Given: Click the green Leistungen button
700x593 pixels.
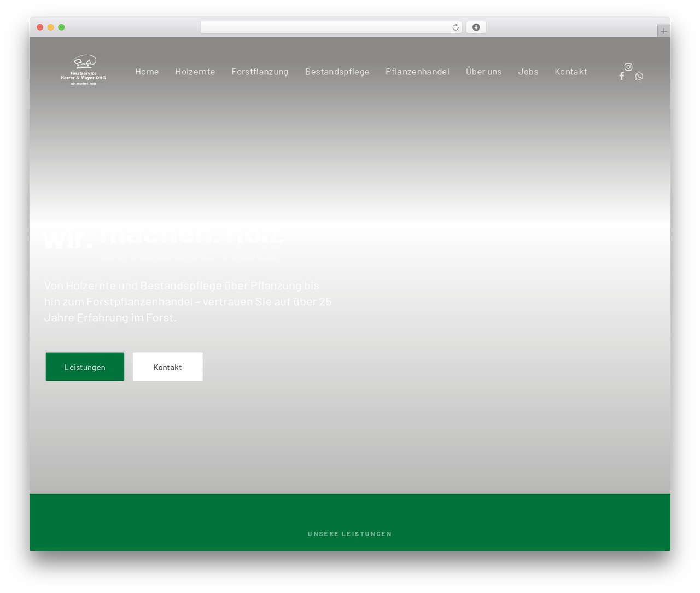Looking at the screenshot, I should coord(85,367).
